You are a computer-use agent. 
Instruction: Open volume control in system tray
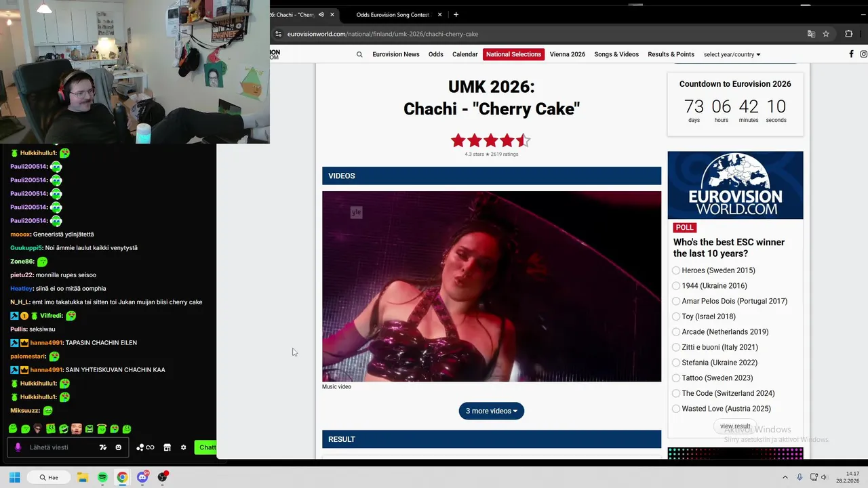[826, 477]
